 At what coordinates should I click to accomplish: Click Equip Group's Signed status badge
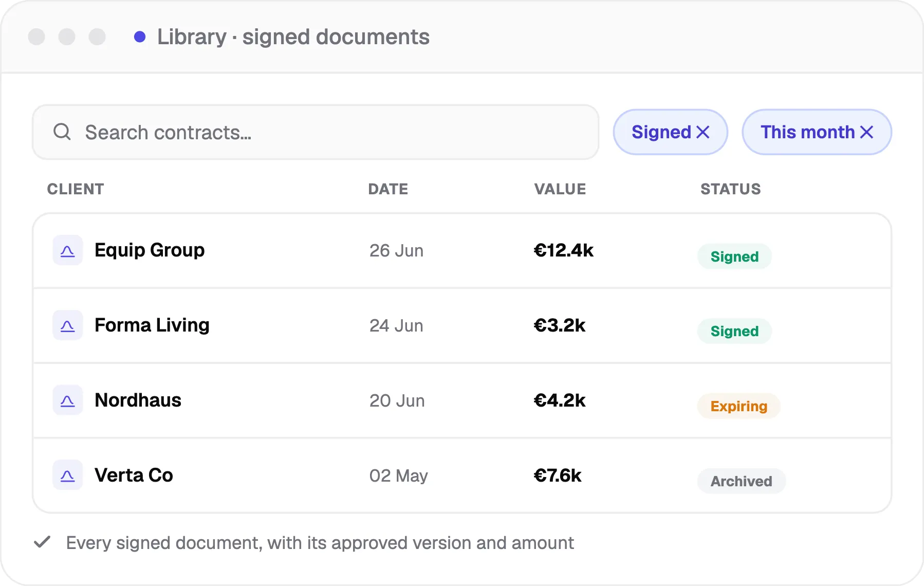734,257
